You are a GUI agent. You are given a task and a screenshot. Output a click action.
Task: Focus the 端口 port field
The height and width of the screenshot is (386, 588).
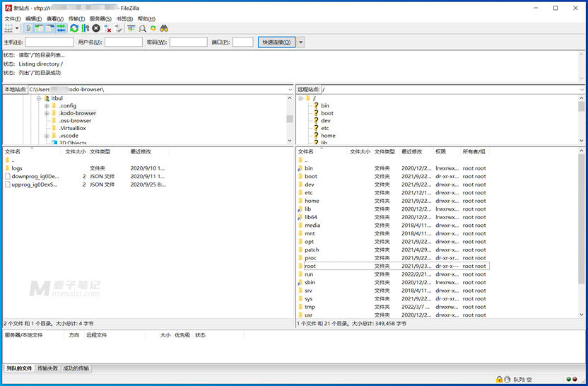(242, 42)
